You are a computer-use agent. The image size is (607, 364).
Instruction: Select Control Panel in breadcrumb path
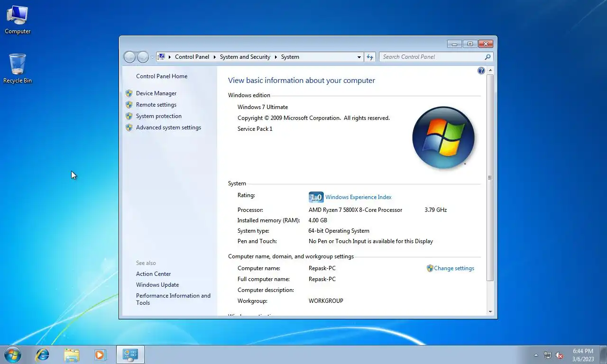(192, 57)
